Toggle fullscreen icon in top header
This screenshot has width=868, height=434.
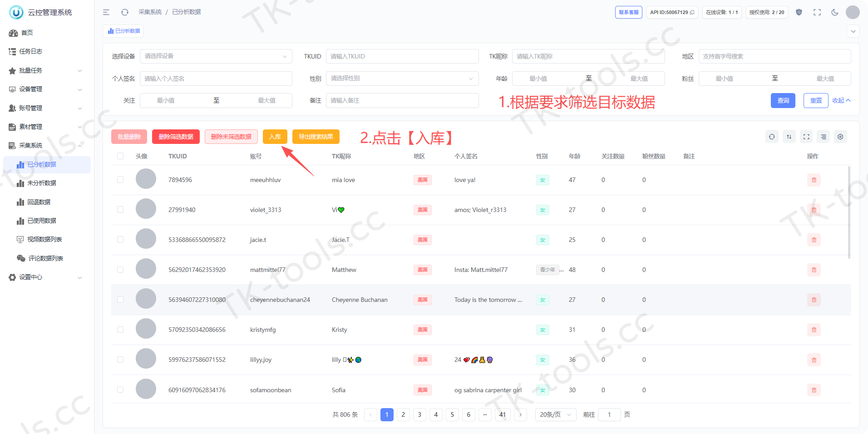pos(817,12)
